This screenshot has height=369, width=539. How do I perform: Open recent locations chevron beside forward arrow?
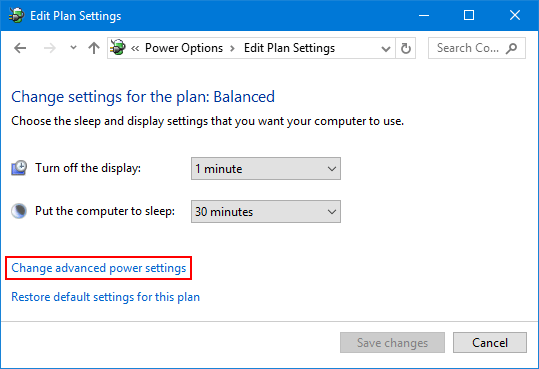tap(73, 48)
